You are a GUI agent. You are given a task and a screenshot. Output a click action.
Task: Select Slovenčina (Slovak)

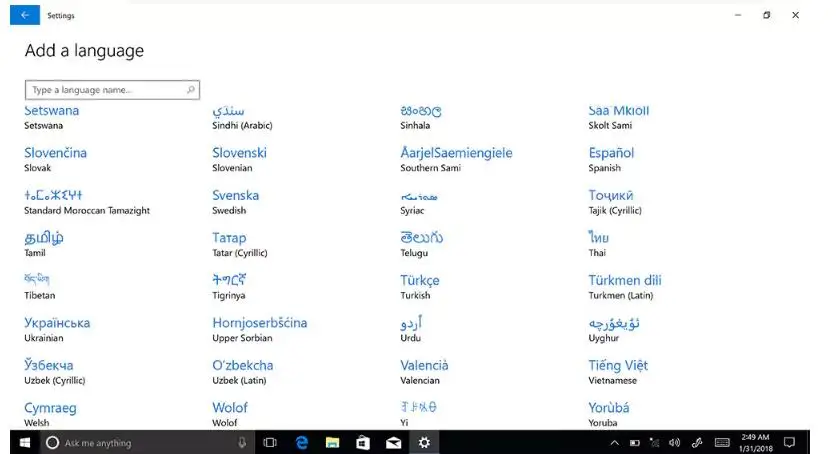click(x=56, y=160)
